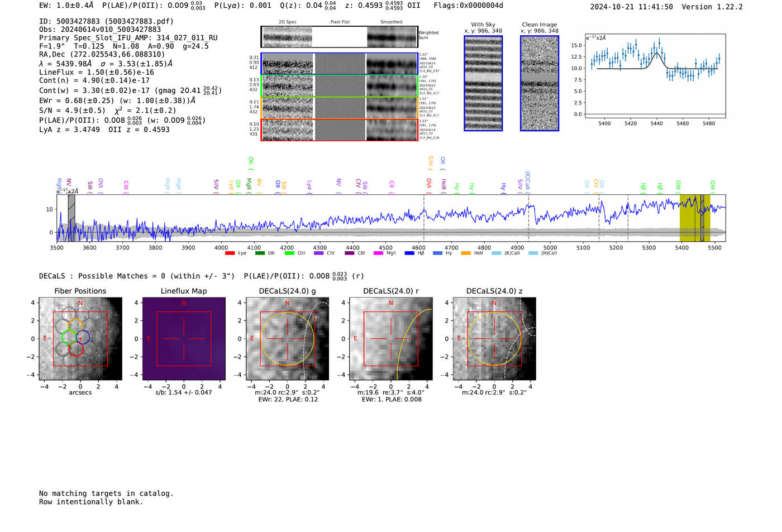This screenshot has width=782, height=532.
Task: Open the Fiber Positions image
Action: pyautogui.click(x=80, y=339)
